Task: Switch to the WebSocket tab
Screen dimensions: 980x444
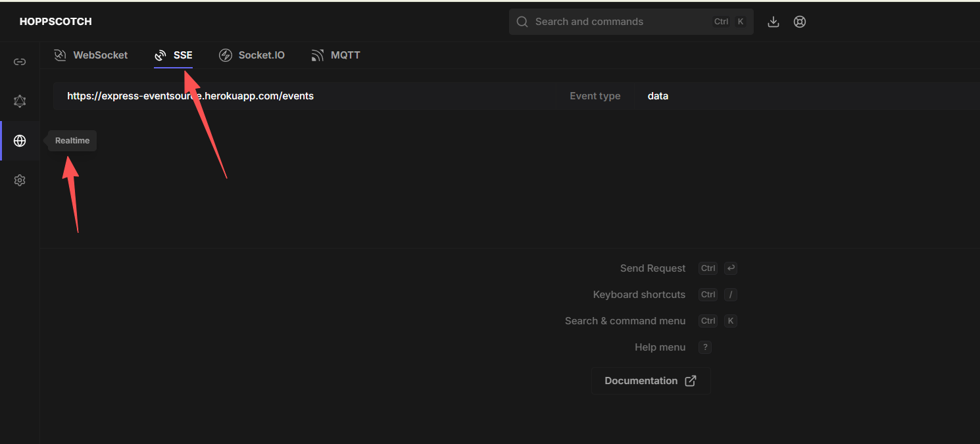Action: click(91, 55)
